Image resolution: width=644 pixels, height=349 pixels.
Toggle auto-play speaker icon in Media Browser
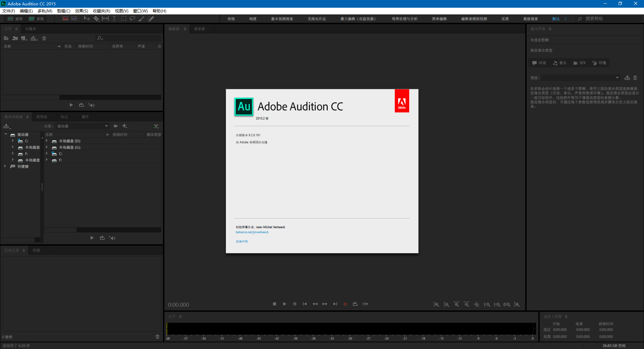click(112, 238)
